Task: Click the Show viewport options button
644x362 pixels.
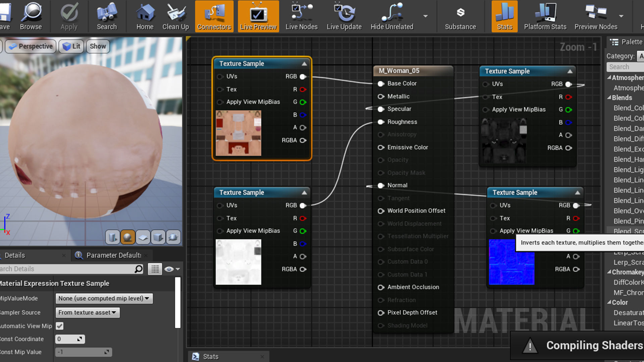Action: click(98, 46)
